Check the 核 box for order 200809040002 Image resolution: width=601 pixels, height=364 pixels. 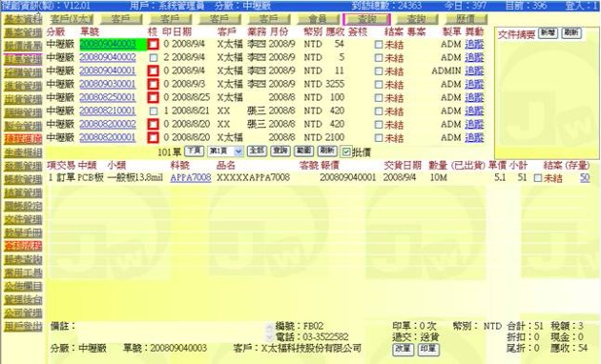(154, 58)
